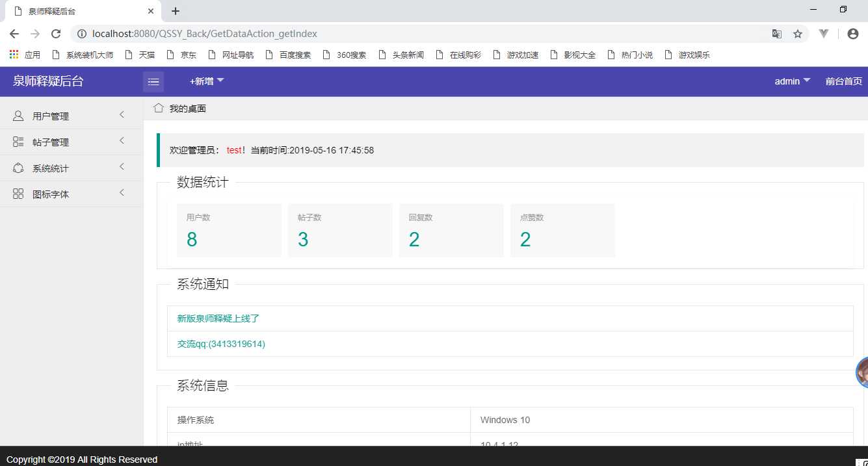Screen dimensions: 868x466
Task: Open the apps grid 应用 shortcut
Action: point(25,55)
